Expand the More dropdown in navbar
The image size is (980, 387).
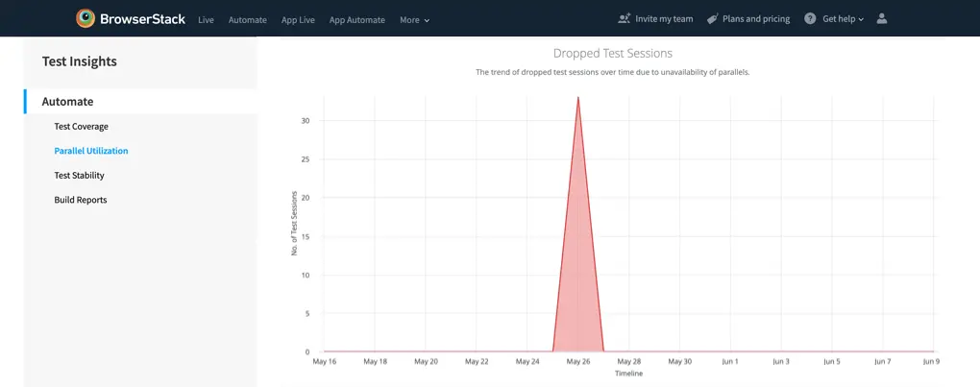click(x=414, y=19)
